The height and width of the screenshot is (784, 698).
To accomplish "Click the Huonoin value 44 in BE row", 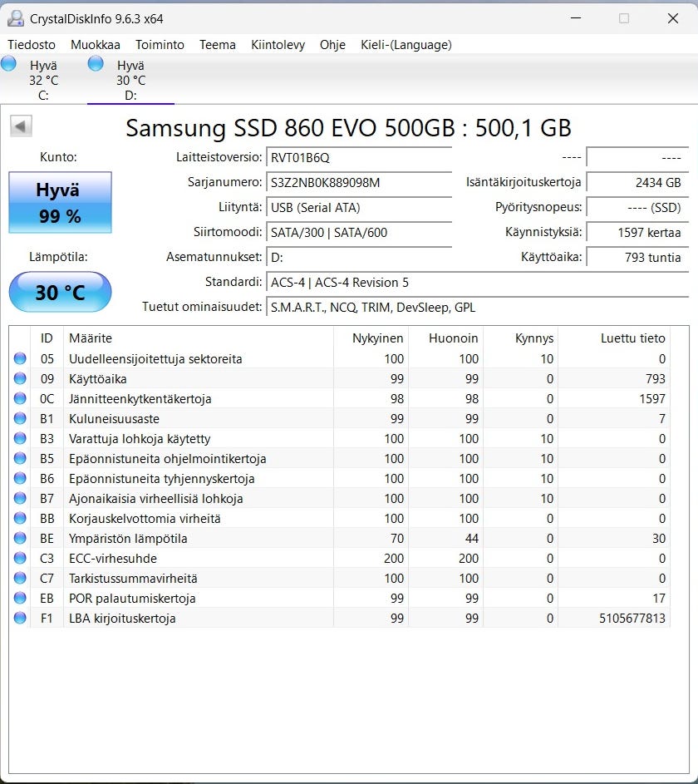I will pyautogui.click(x=472, y=539).
